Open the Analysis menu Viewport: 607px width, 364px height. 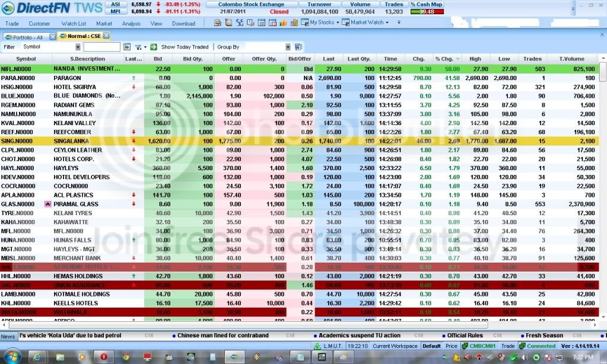131,24
